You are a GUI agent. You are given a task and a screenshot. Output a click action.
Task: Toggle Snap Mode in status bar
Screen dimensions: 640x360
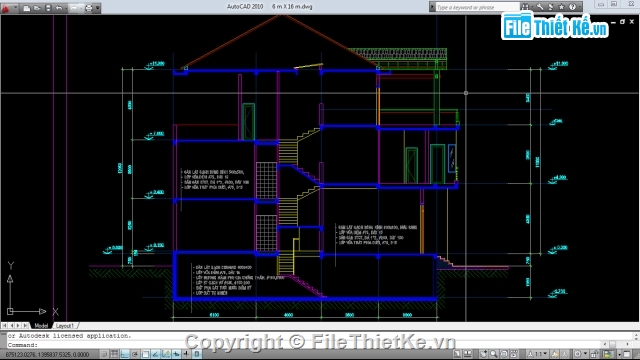point(104,354)
